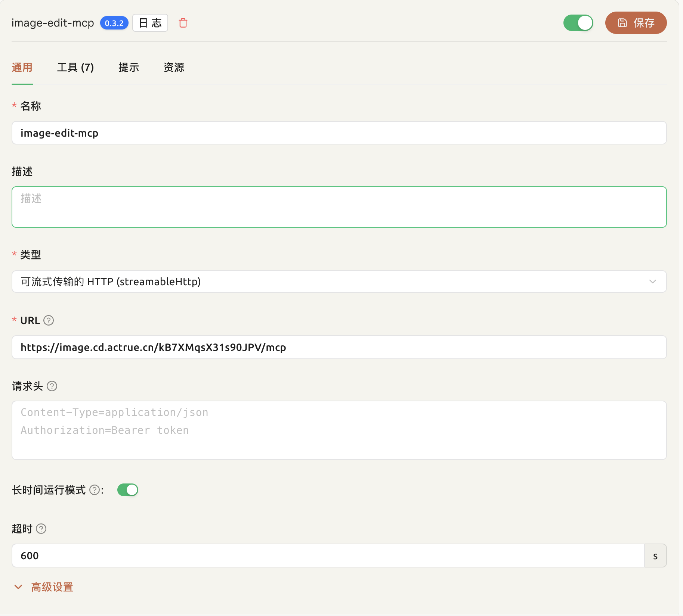Viewport: 683px width, 616px height.
Task: Disable the 长时间运行模式 toggle
Action: 128,490
